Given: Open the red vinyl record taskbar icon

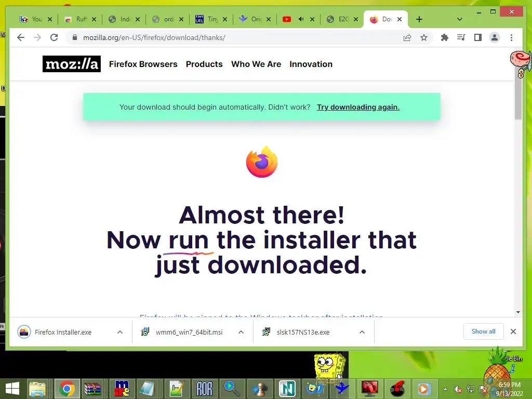Looking at the screenshot, I should 397,389.
